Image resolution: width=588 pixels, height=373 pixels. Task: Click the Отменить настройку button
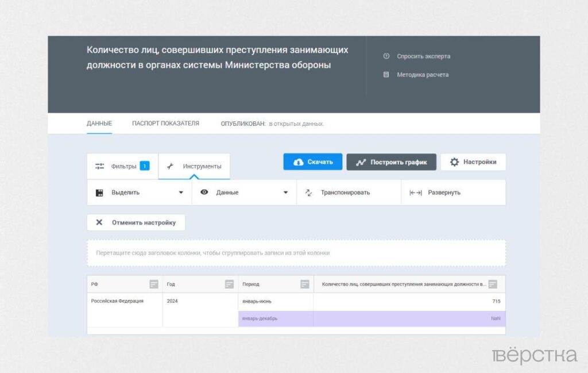coord(136,222)
